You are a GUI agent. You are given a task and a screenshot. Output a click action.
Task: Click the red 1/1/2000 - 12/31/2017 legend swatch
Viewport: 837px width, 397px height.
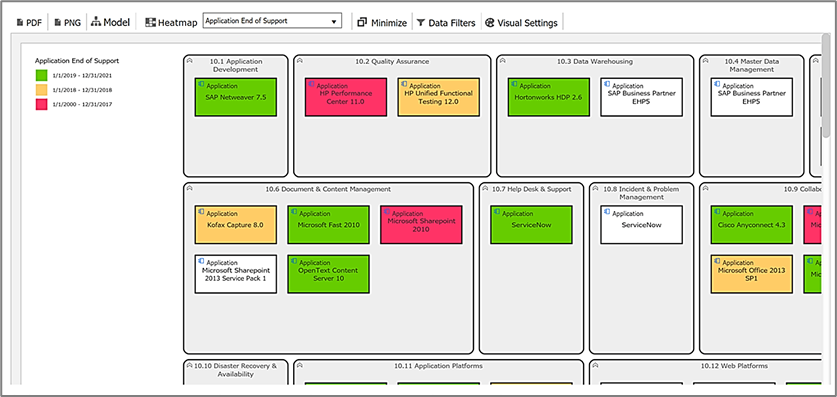[x=41, y=105]
